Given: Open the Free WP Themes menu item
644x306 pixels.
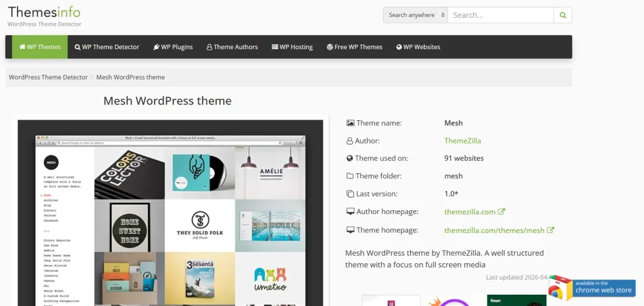Looking at the screenshot, I should [x=355, y=47].
